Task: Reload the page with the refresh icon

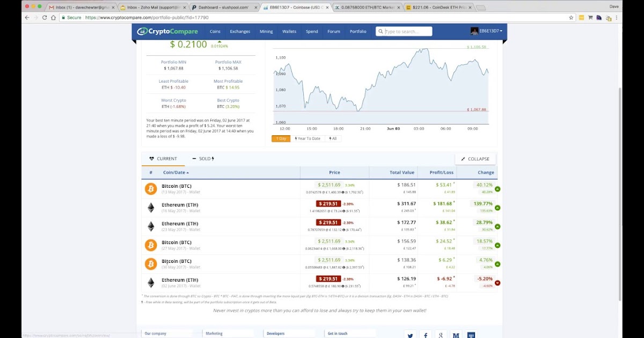Action: 45,17
